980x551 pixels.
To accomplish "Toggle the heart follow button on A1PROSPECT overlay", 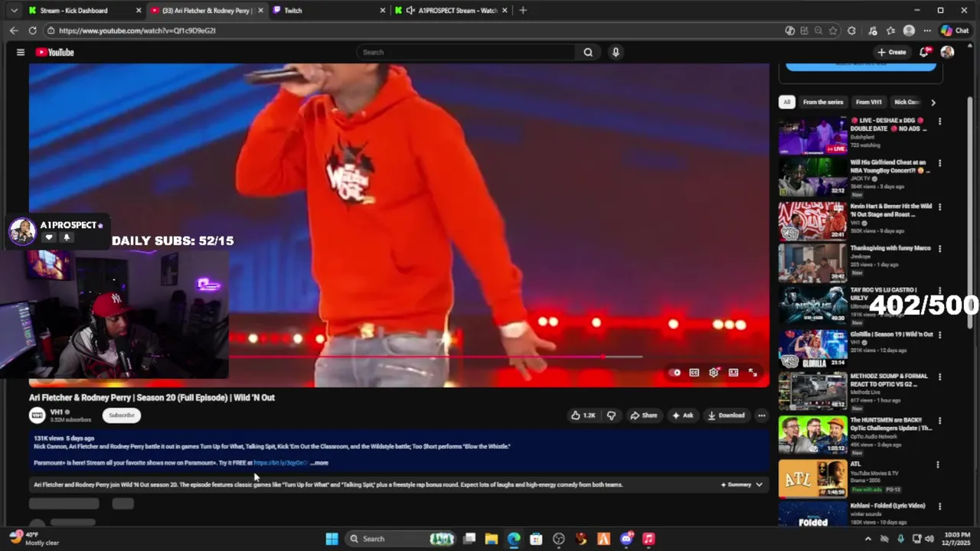I will tap(49, 237).
